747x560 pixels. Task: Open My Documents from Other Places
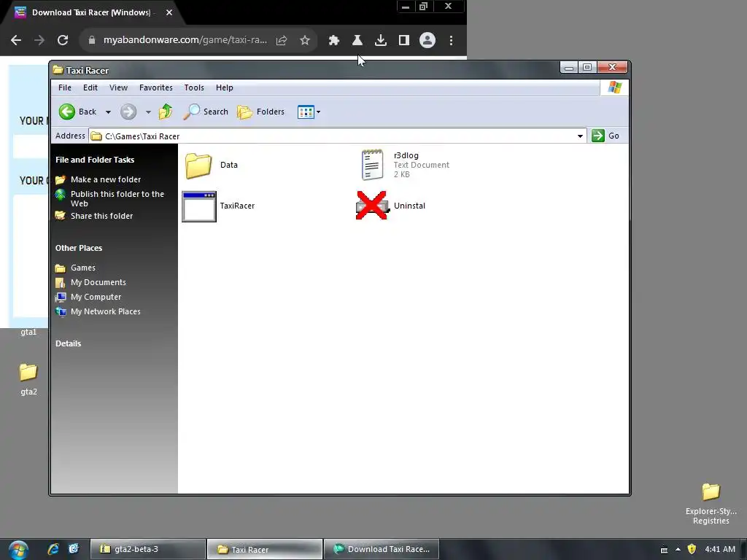pos(90,282)
